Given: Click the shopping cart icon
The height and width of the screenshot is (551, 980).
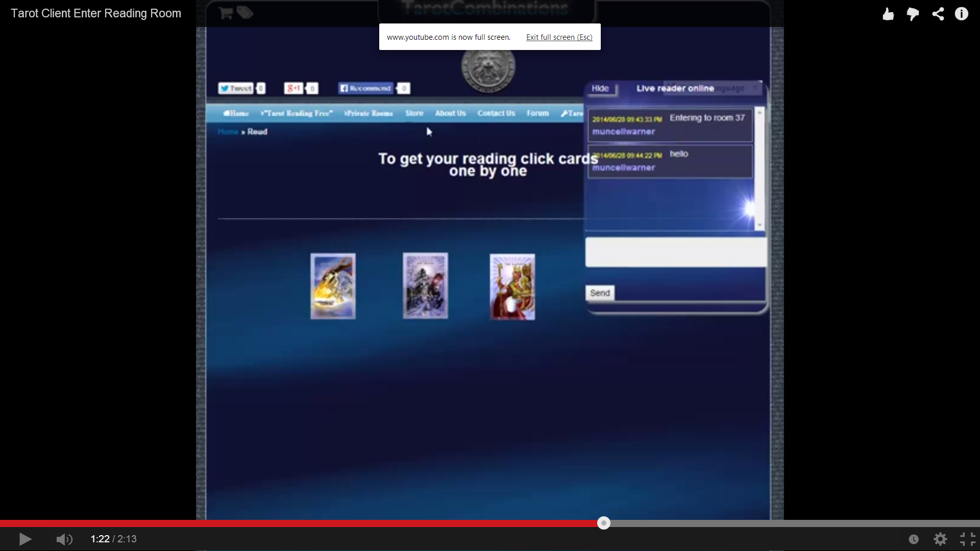Looking at the screenshot, I should click(225, 13).
